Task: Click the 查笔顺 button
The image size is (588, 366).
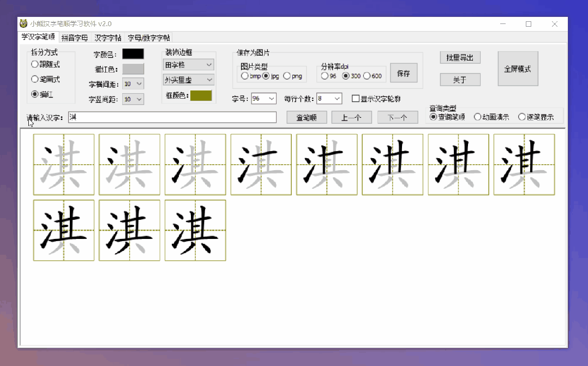Action: pos(307,117)
